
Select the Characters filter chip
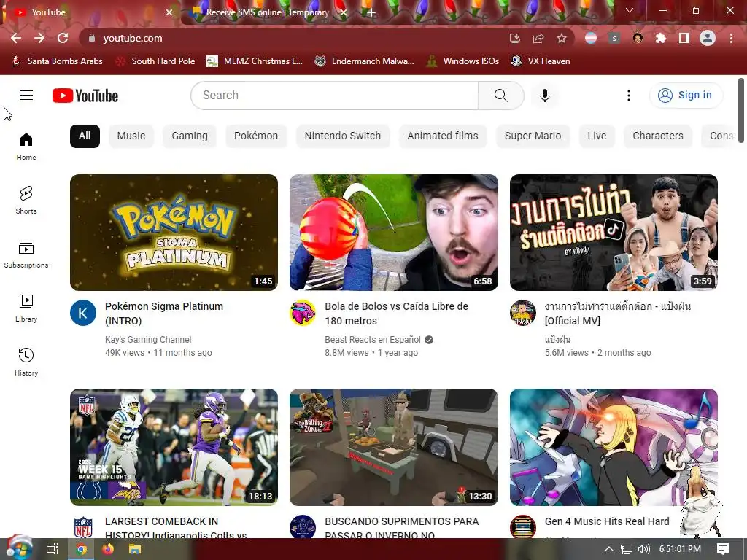pyautogui.click(x=657, y=136)
